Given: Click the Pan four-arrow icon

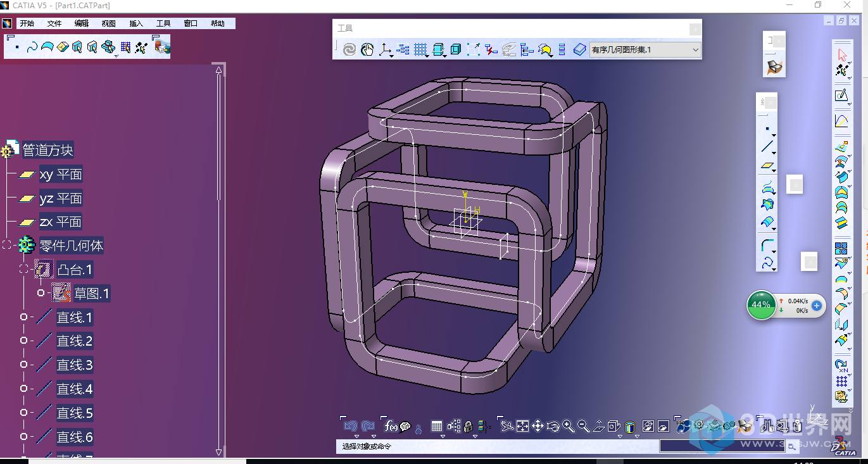Looking at the screenshot, I should (x=538, y=426).
